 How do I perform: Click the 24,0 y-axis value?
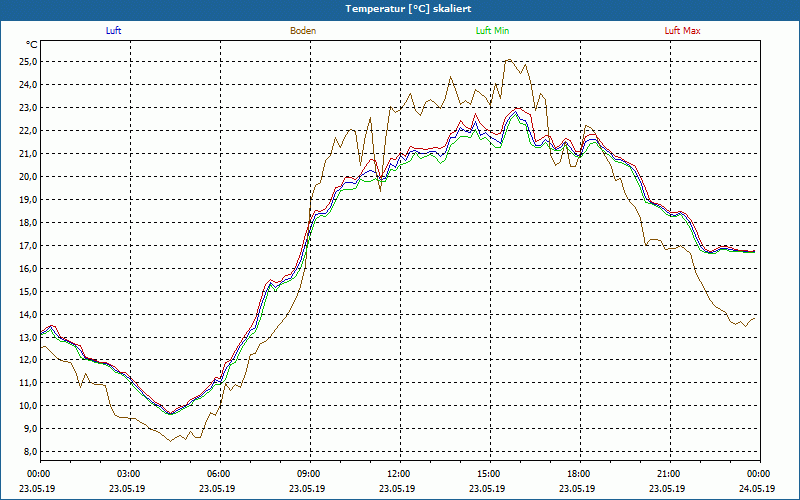(29, 85)
